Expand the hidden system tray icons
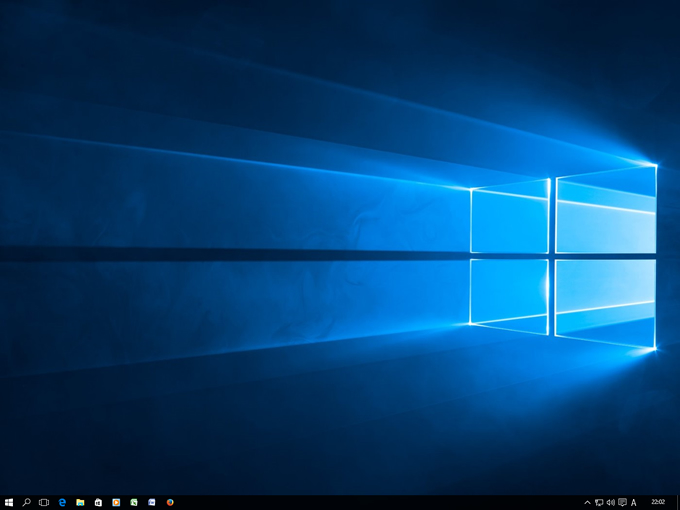Image resolution: width=680 pixels, height=510 pixels. 587,503
